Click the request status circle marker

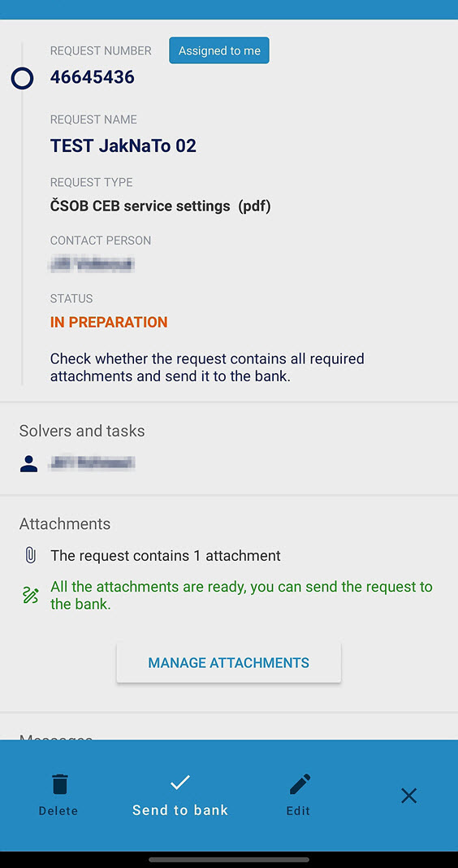(x=22, y=79)
